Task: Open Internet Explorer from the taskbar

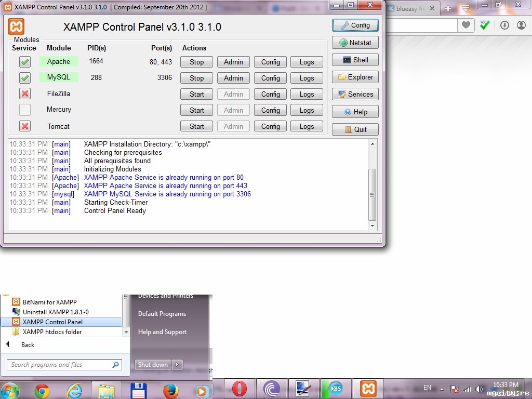Action: [x=74, y=391]
